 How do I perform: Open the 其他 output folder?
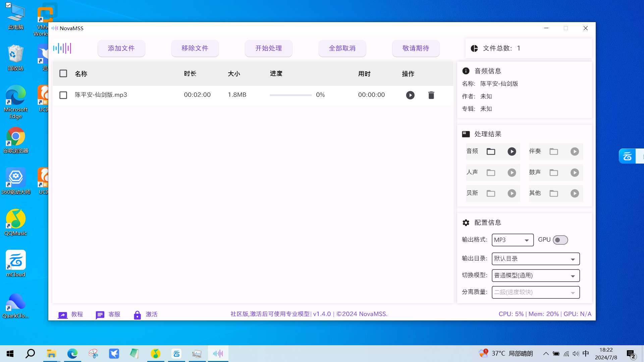coord(553,193)
